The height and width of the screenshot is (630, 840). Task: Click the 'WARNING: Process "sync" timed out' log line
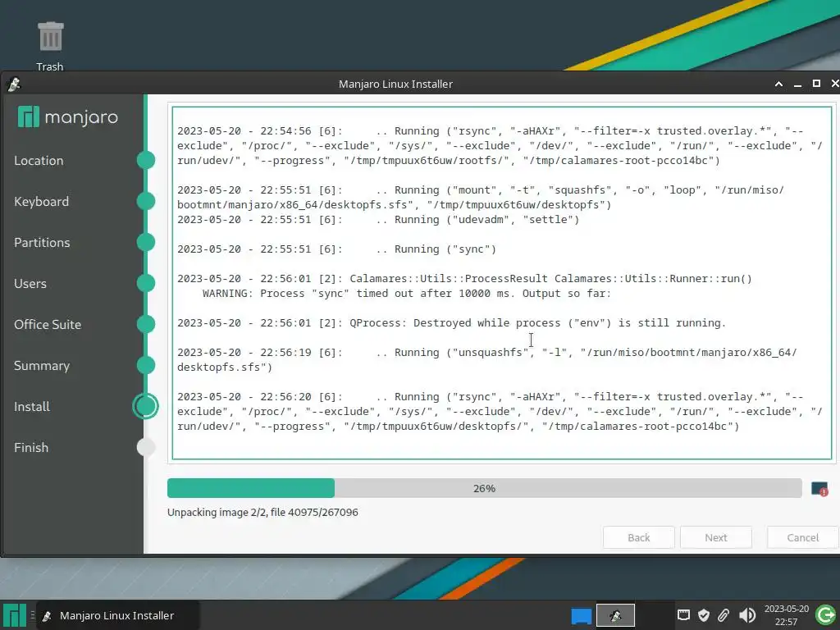pos(407,294)
